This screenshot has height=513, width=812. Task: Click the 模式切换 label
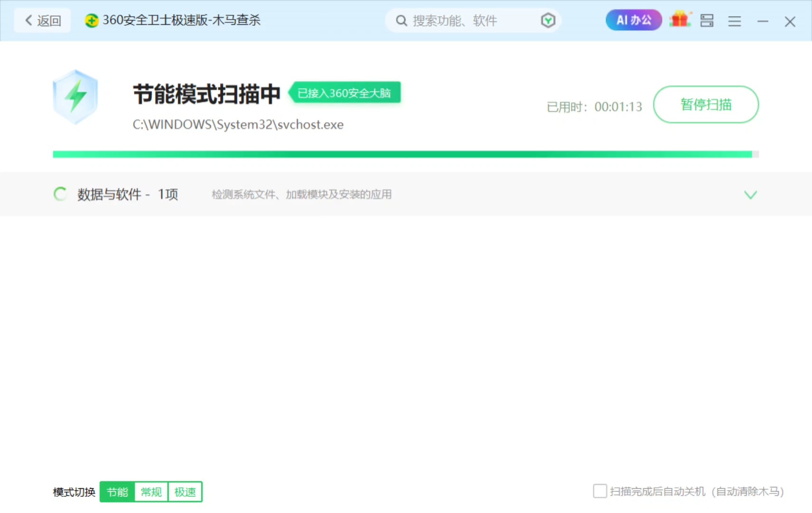(74, 492)
